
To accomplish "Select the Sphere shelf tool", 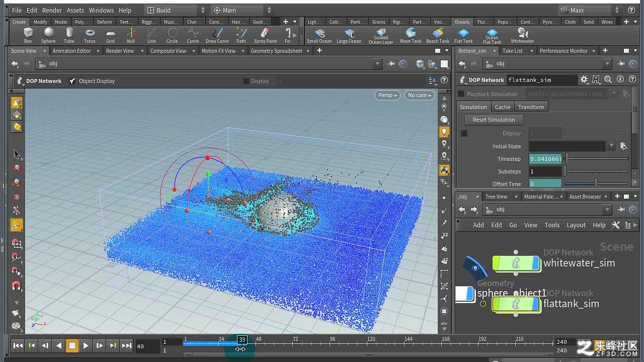I will point(48,35).
